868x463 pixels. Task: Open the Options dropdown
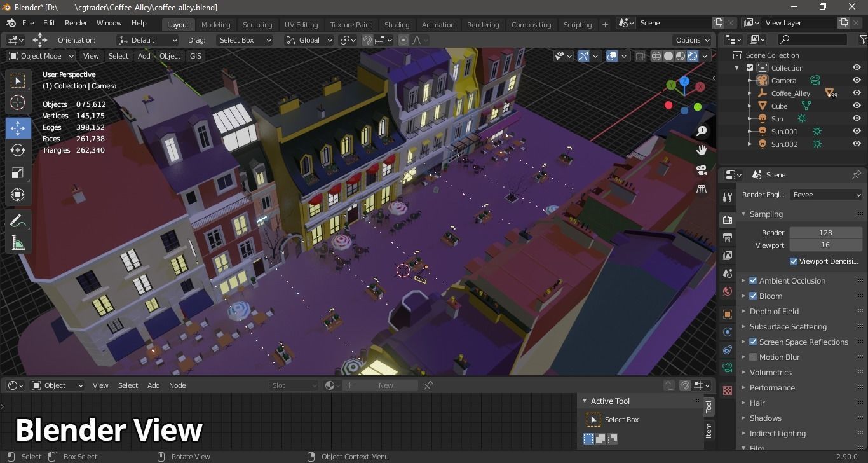(x=693, y=40)
